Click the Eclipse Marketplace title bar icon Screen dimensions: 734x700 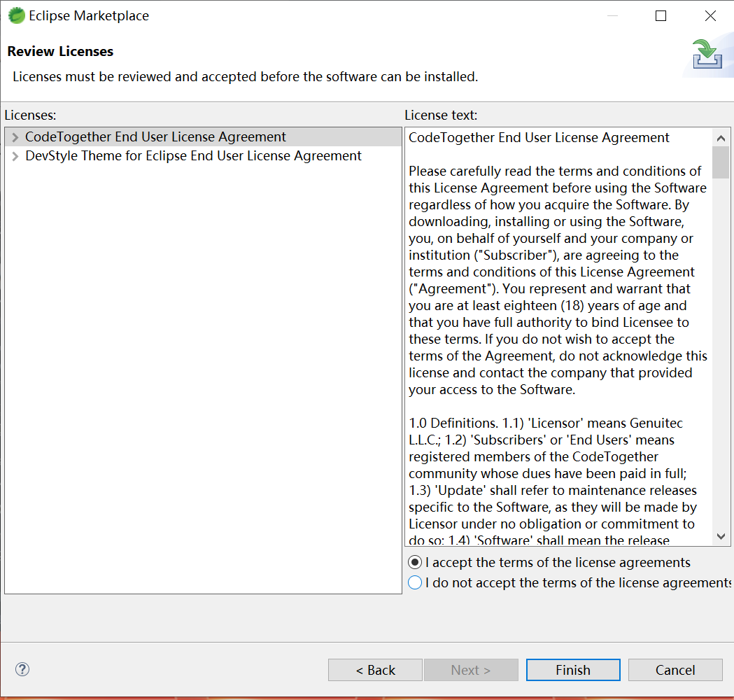pyautogui.click(x=16, y=15)
